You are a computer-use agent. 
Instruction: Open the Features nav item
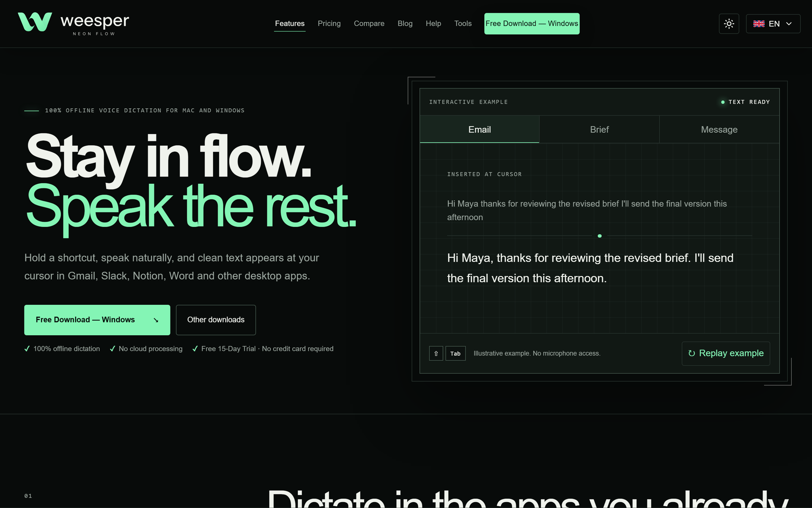coord(290,24)
